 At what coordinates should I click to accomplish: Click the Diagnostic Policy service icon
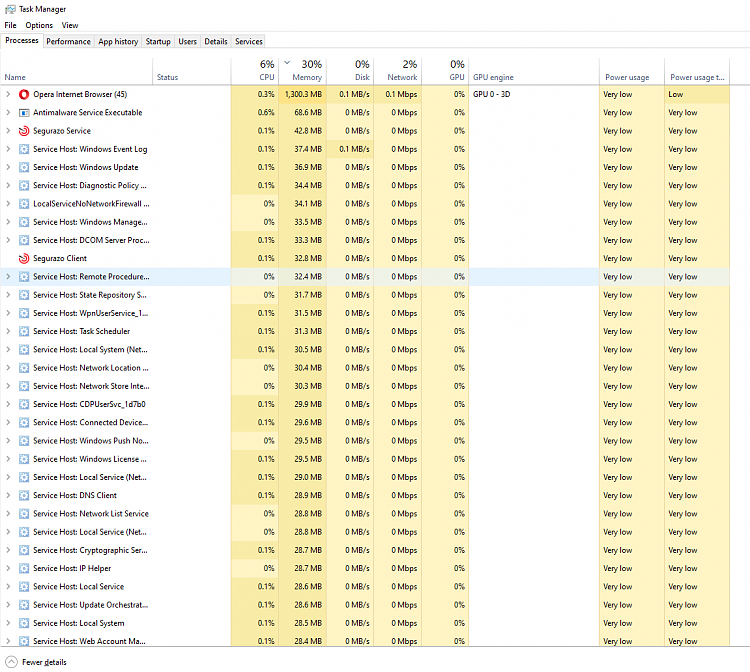pos(24,186)
